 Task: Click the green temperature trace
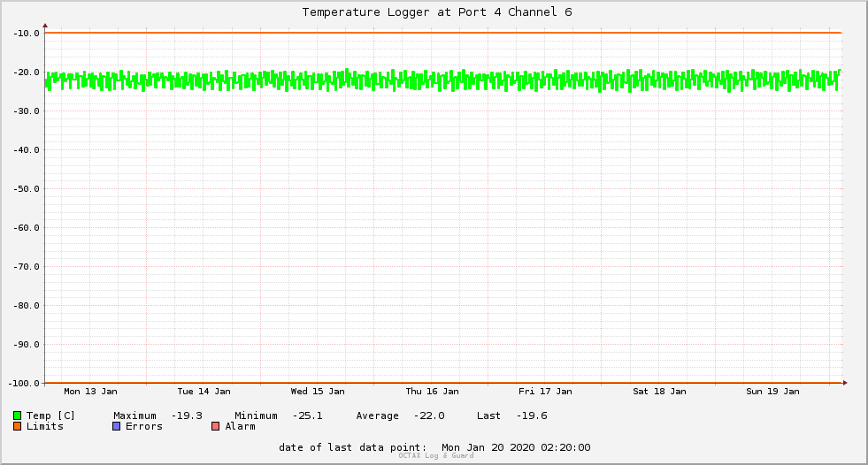point(443,80)
